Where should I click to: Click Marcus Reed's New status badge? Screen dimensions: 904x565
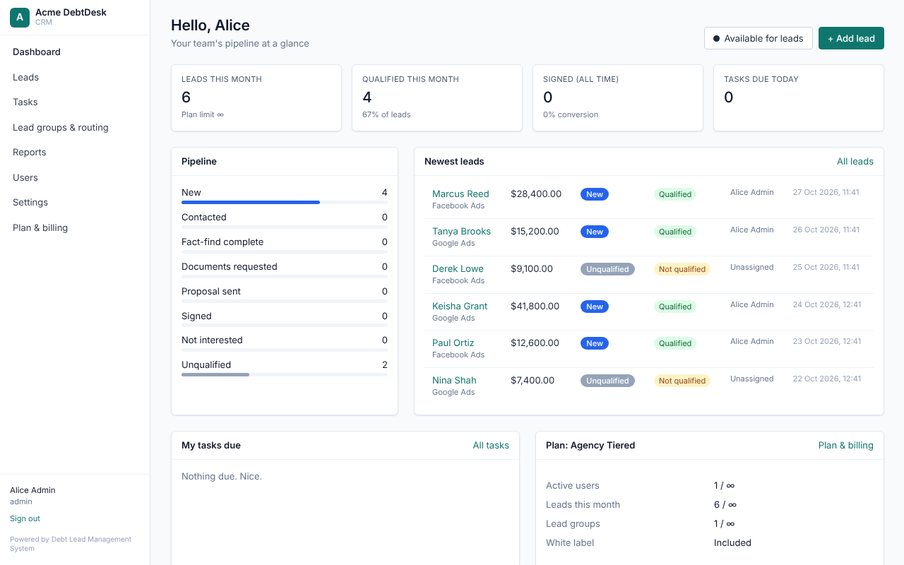[594, 194]
